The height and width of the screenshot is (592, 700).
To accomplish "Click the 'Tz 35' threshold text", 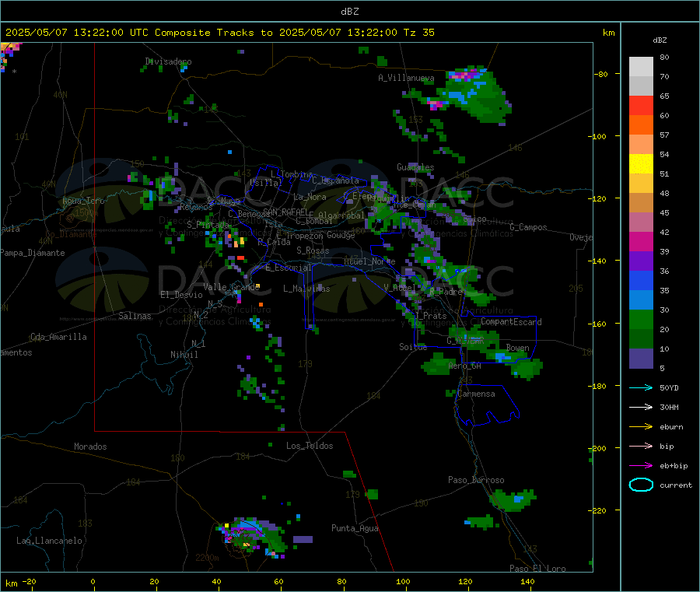I will 418,33.
